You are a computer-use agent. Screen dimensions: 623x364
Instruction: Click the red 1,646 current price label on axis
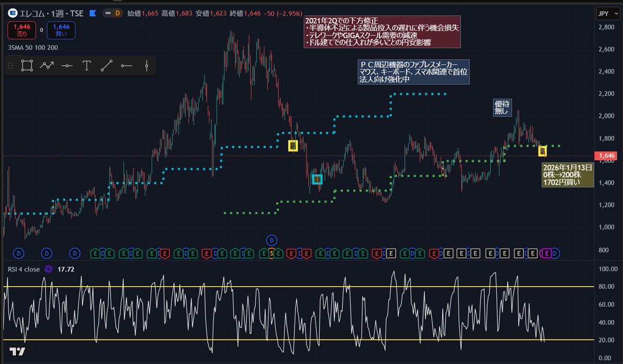coord(607,156)
